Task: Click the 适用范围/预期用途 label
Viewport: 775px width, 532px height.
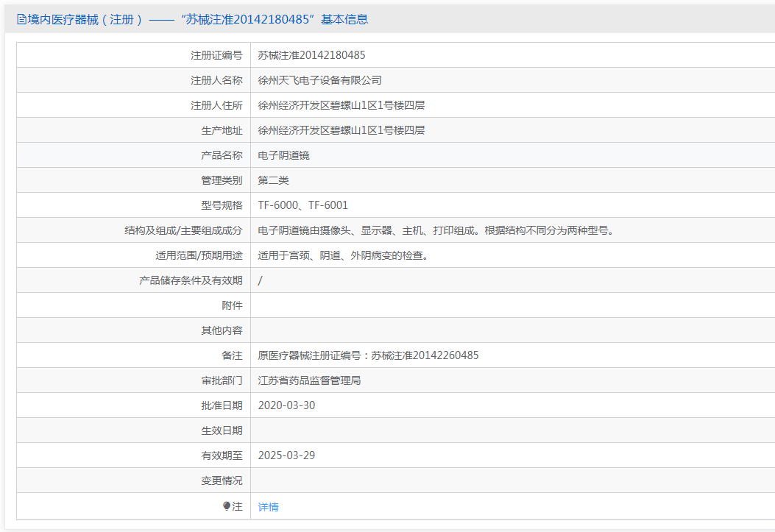Action: click(199, 255)
